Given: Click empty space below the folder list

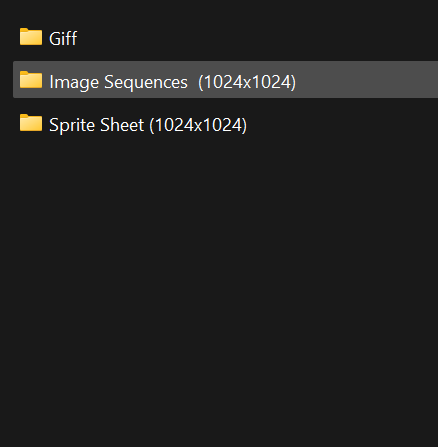Looking at the screenshot, I should (219, 283).
